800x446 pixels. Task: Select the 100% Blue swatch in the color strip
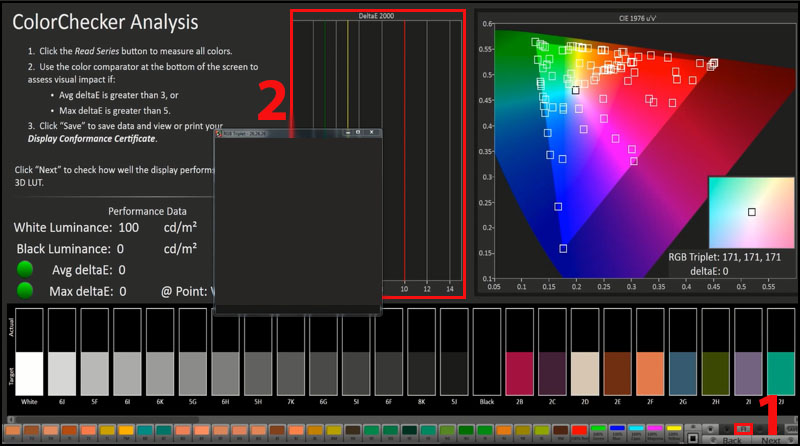(x=617, y=432)
